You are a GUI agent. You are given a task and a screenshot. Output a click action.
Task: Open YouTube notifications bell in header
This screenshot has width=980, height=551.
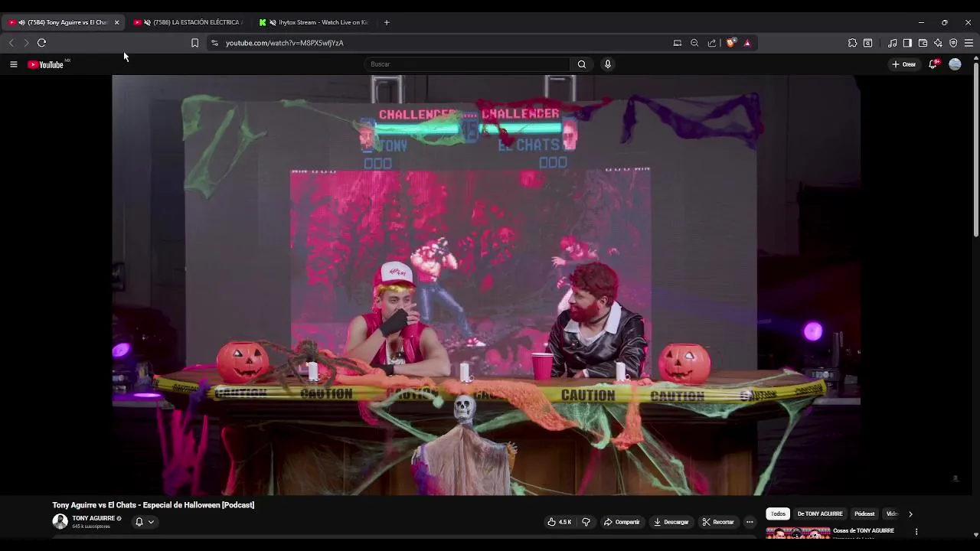point(933,64)
